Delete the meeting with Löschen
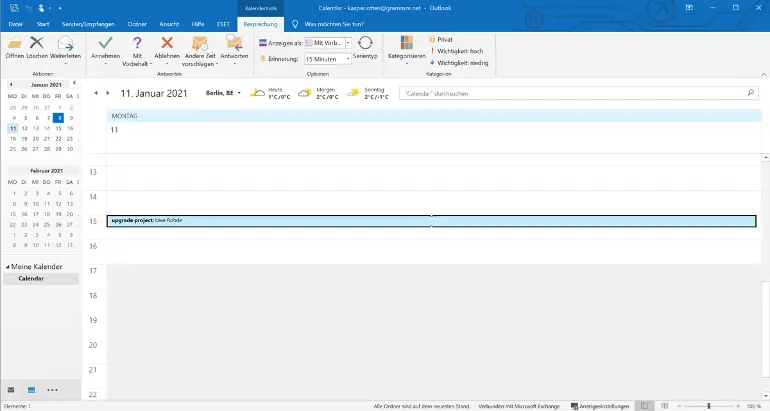 (x=37, y=44)
